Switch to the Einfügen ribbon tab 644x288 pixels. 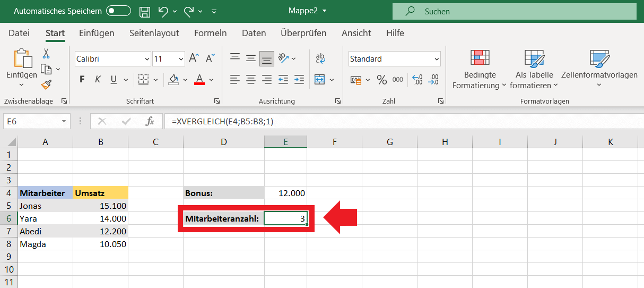[97, 33]
